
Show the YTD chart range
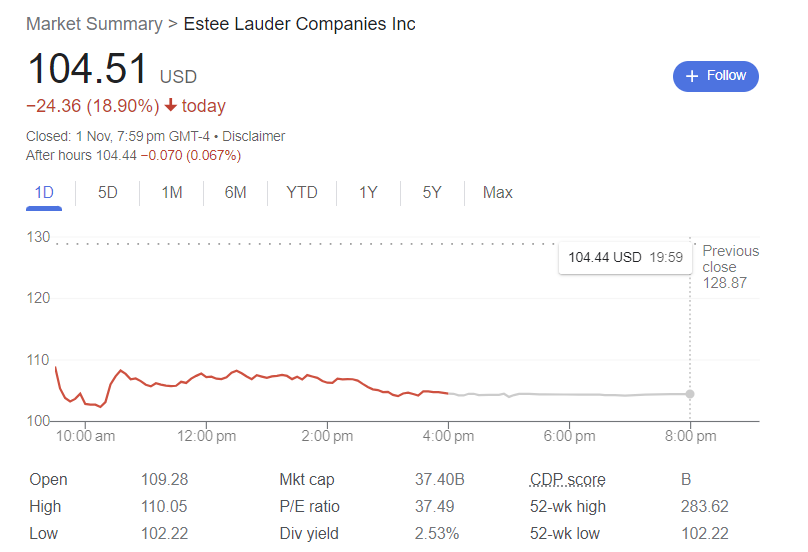point(301,192)
